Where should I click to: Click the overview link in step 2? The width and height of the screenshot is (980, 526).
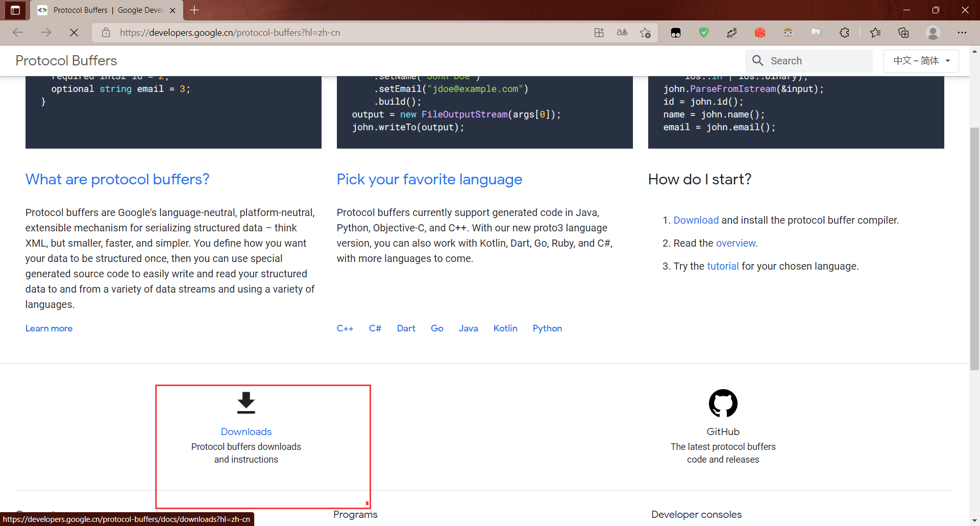(736, 243)
